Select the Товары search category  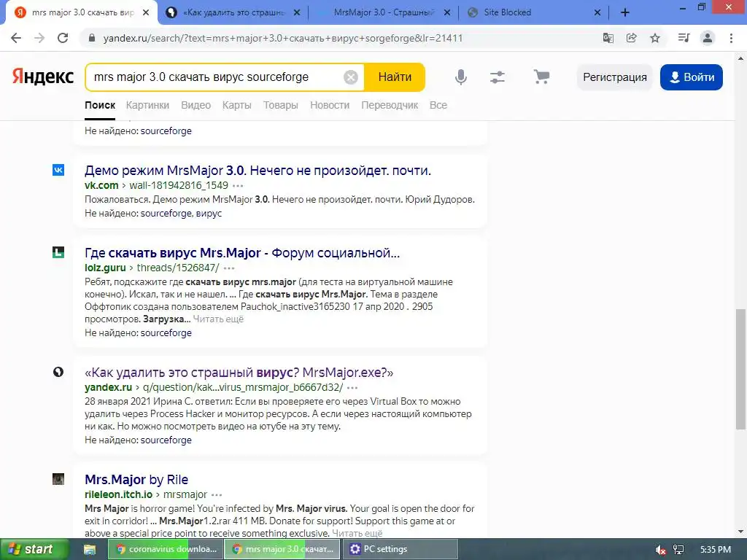click(x=281, y=105)
